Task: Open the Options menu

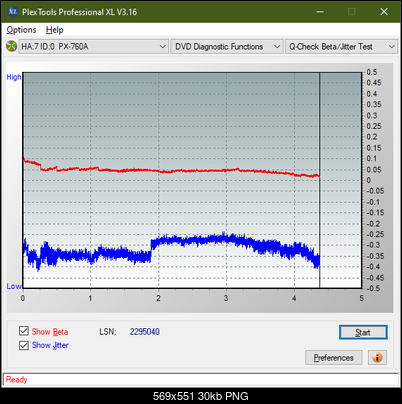Action: tap(21, 30)
